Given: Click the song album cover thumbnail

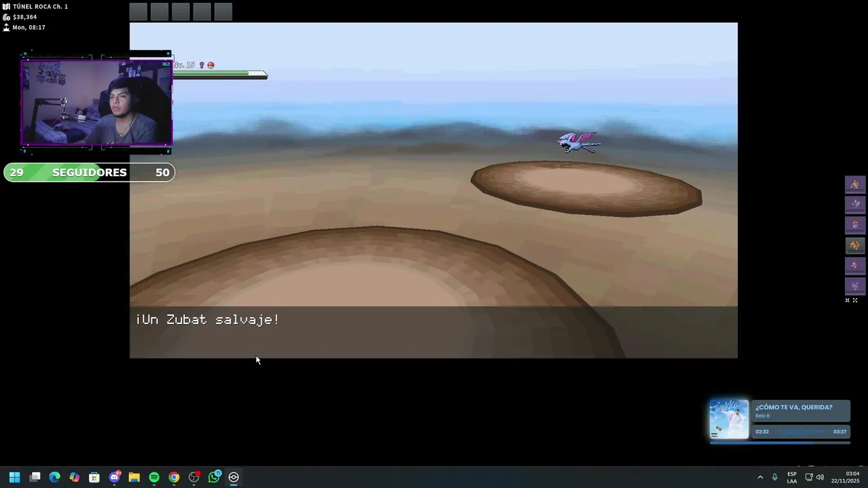Looking at the screenshot, I should pos(729,419).
